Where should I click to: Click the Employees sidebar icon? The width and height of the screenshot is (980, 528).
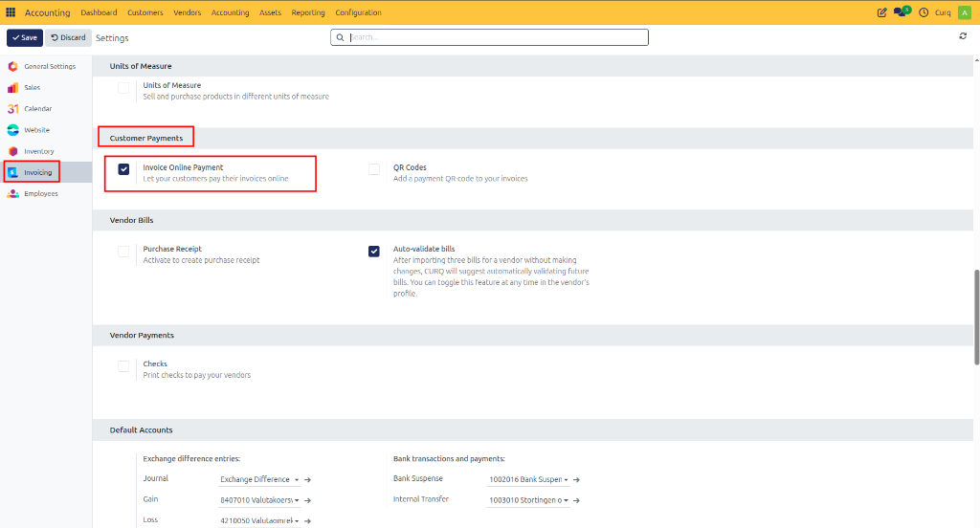coord(13,194)
